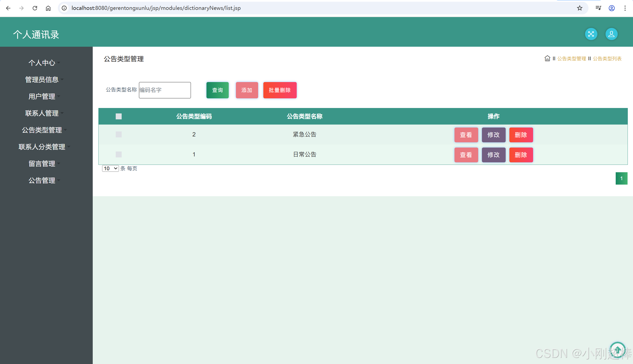This screenshot has height=364, width=633.
Task: Open 用户管理 menu item
Action: coord(42,96)
